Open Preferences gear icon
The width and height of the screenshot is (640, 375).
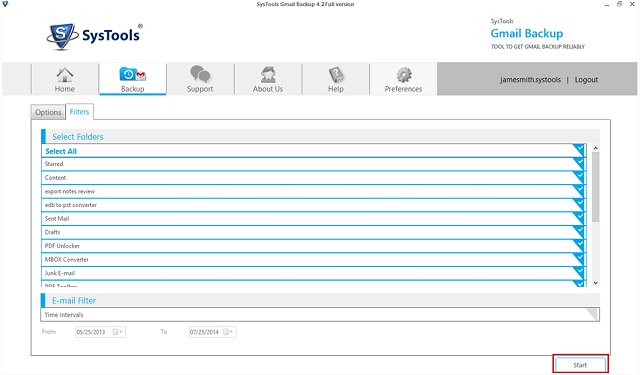403,75
